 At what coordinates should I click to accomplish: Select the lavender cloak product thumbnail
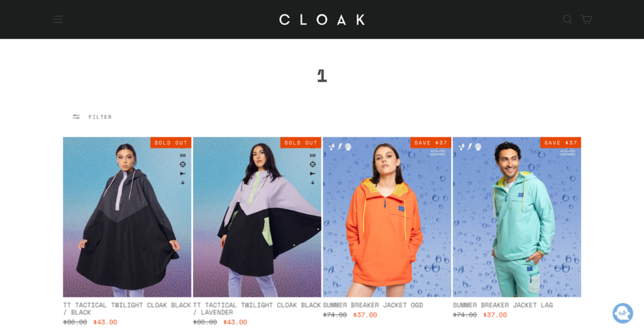[257, 217]
